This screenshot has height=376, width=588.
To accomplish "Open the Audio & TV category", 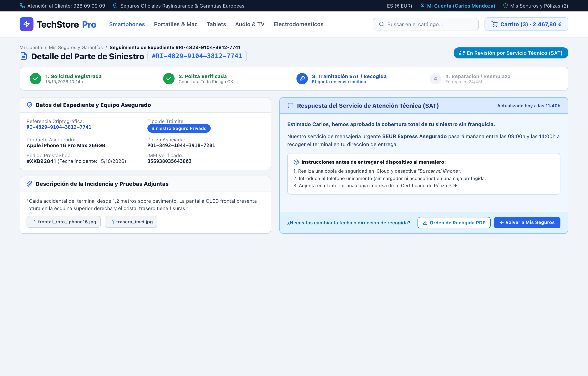I will [250, 24].
